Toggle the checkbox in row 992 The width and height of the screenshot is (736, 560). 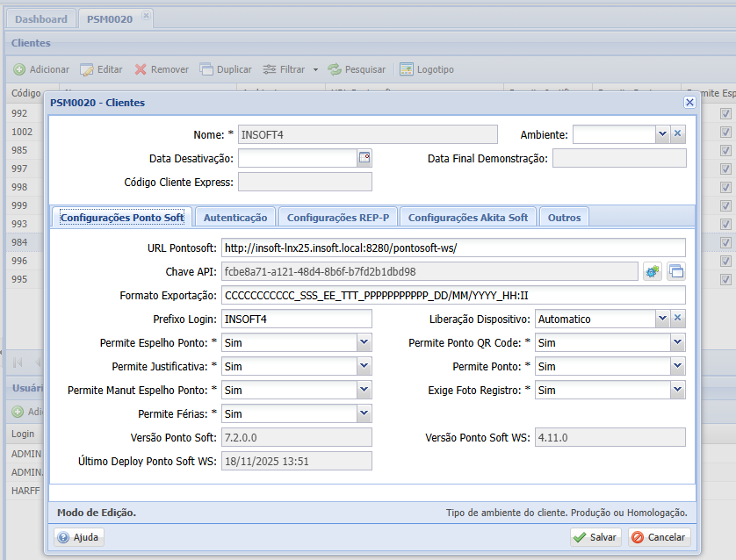pyautogui.click(x=725, y=113)
